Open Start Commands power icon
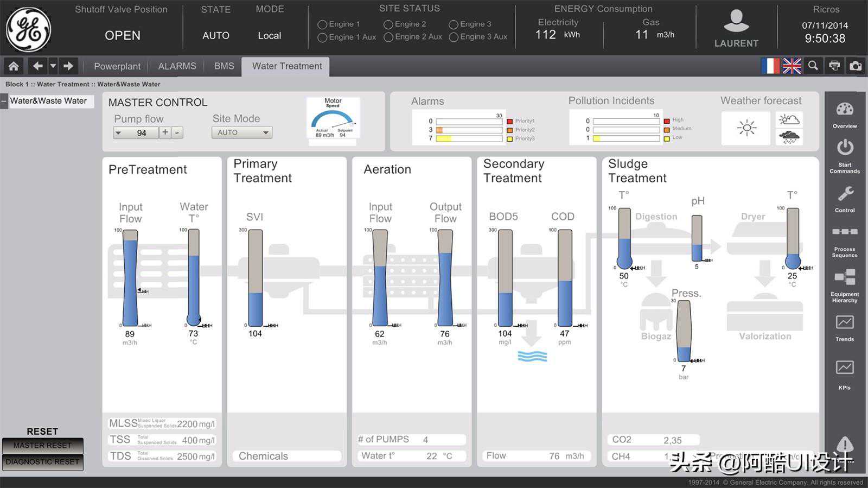 845,148
